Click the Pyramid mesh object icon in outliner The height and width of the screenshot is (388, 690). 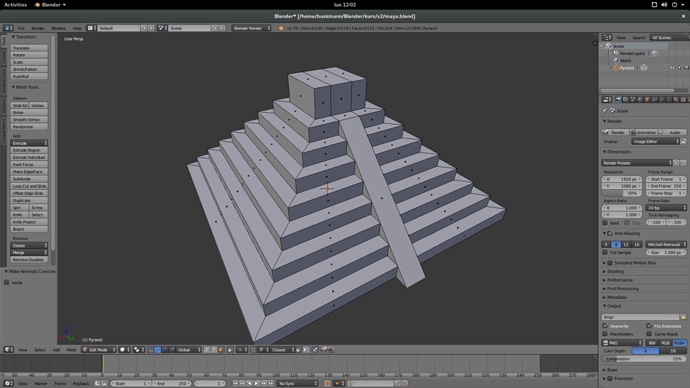coord(617,68)
